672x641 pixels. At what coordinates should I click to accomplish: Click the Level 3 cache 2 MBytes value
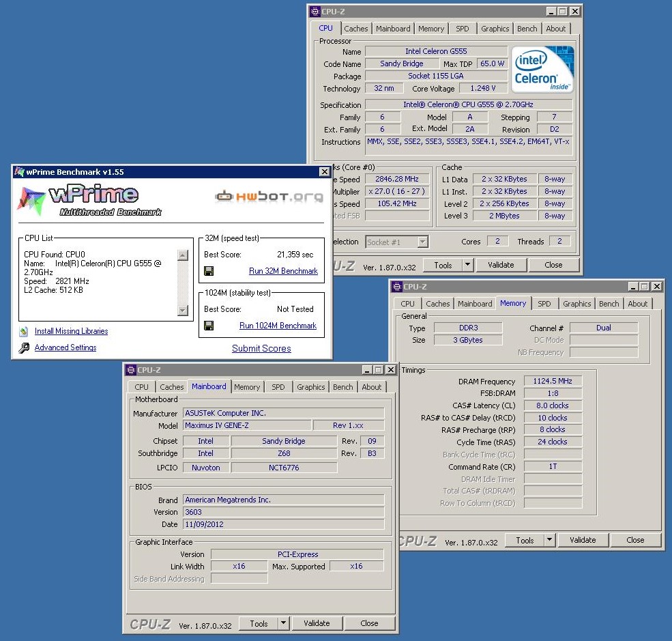click(x=504, y=216)
